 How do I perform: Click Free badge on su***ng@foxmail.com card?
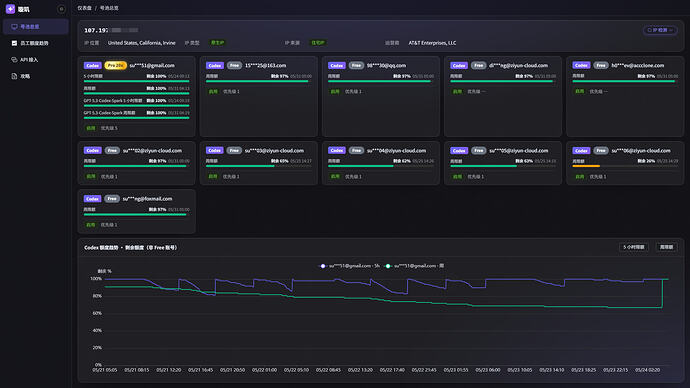[x=112, y=199]
